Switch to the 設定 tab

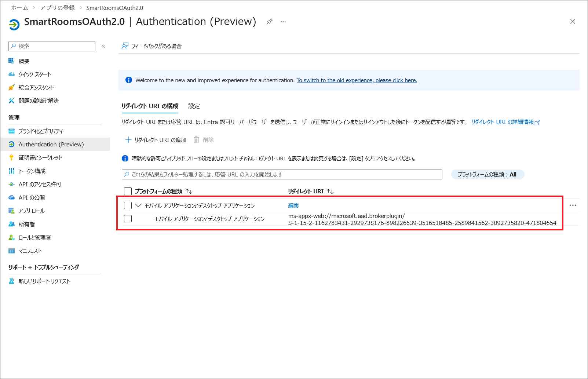[x=194, y=106]
